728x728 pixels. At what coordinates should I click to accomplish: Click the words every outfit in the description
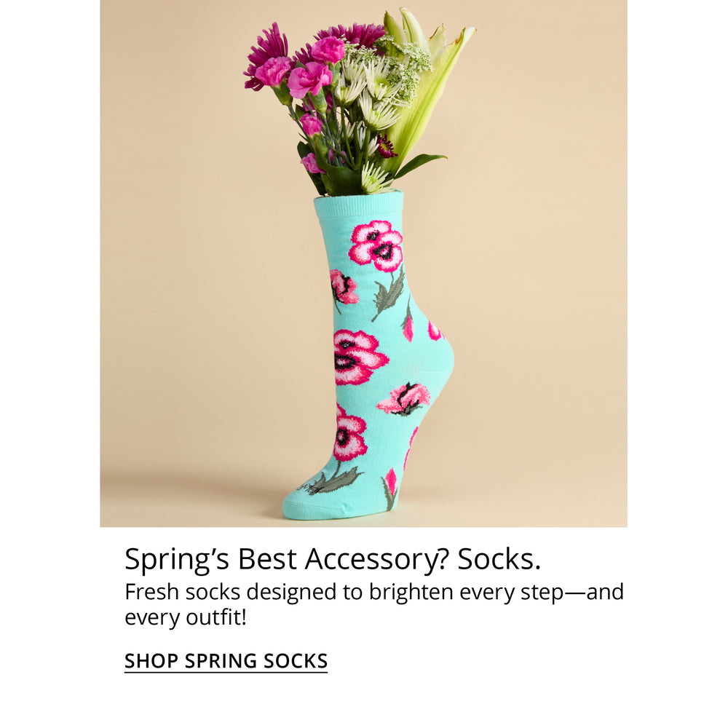pyautogui.click(x=185, y=617)
